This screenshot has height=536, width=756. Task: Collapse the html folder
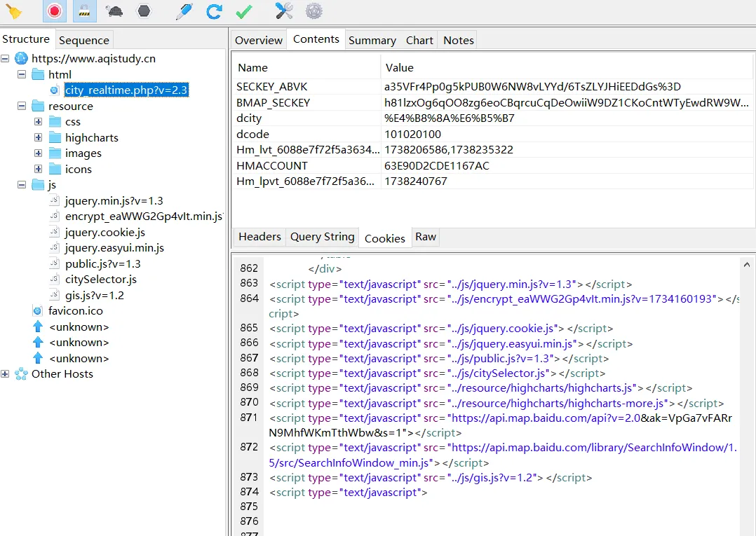(22, 74)
